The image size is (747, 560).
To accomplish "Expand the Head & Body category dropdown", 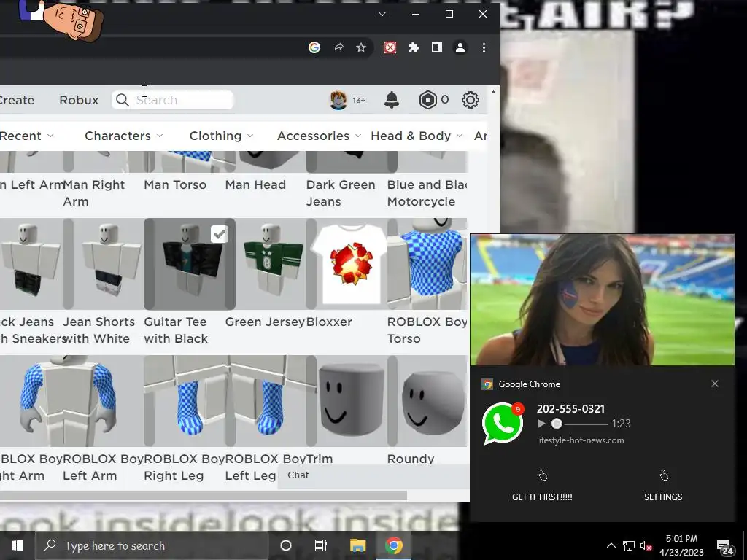I will coord(417,136).
